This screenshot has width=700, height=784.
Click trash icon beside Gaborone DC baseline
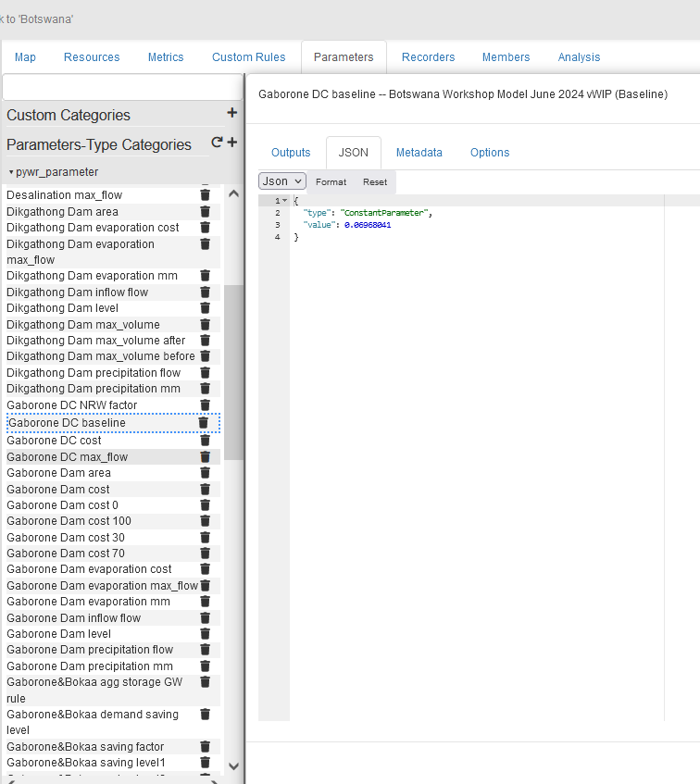pos(204,423)
